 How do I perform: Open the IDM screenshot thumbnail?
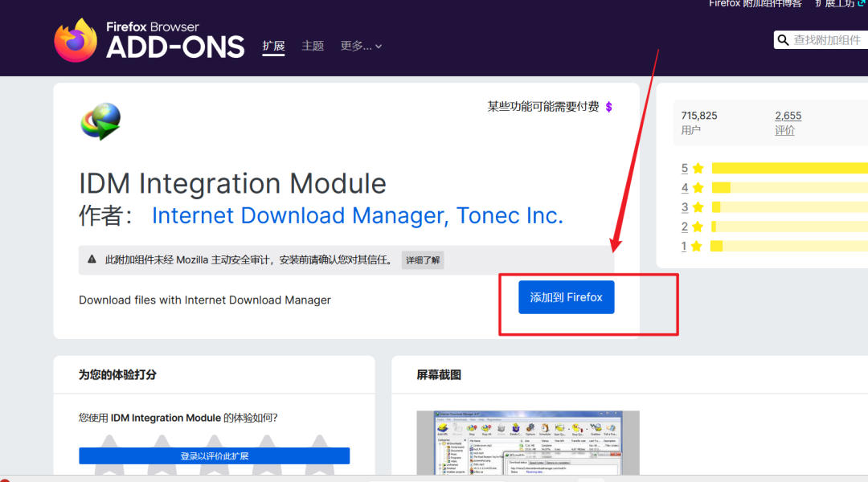click(528, 443)
